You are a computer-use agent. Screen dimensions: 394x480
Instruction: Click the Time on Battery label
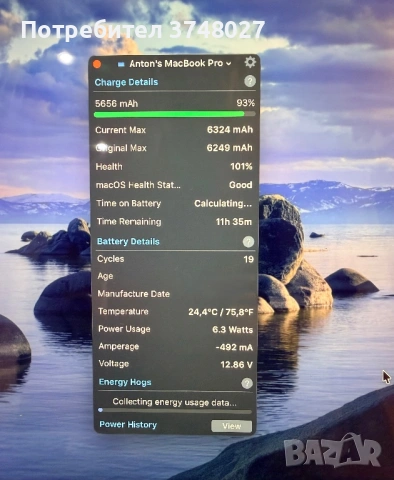coord(129,203)
